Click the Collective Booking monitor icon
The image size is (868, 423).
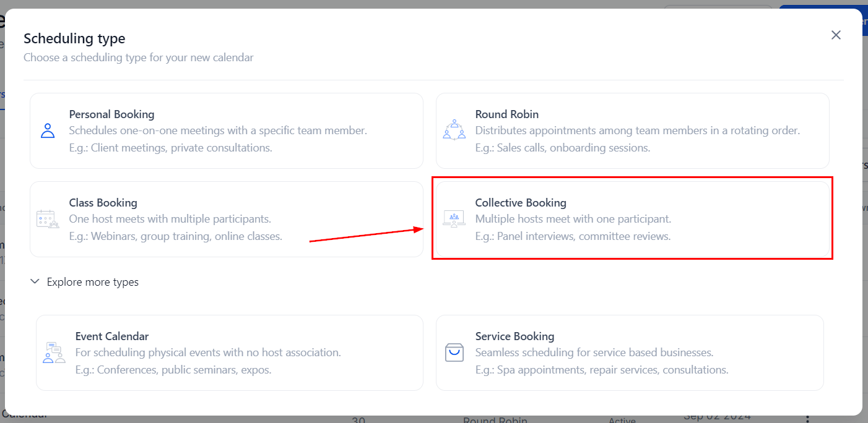tap(454, 219)
